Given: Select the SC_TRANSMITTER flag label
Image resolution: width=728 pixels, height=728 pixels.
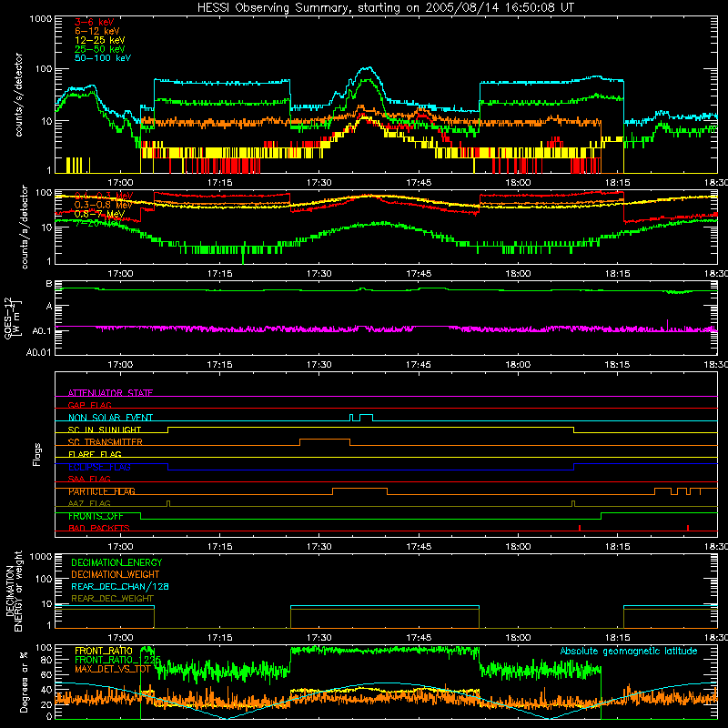Looking at the screenshot, I should point(106,442).
